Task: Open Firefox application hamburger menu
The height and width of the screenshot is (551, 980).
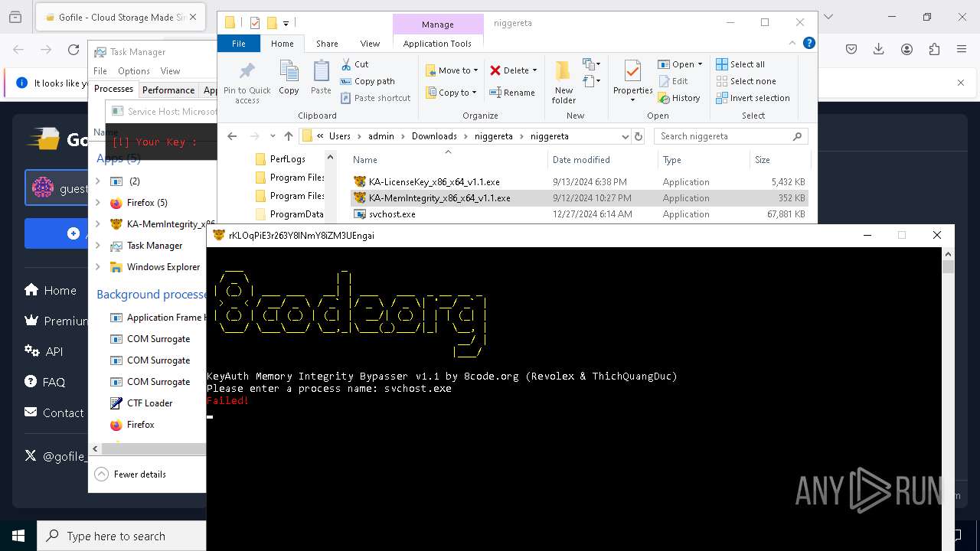Action: 962,50
